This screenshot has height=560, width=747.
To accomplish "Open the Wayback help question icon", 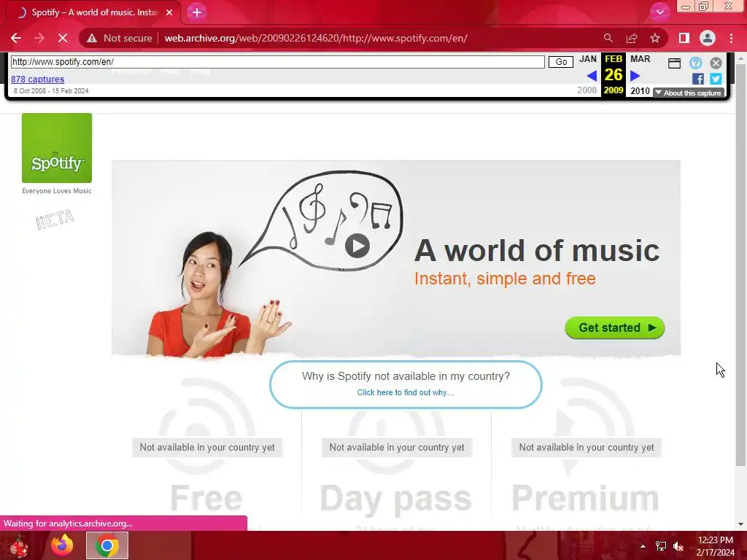I will pyautogui.click(x=695, y=63).
